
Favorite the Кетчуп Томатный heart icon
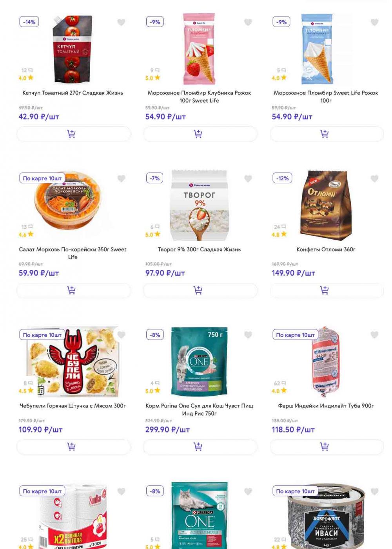click(122, 22)
